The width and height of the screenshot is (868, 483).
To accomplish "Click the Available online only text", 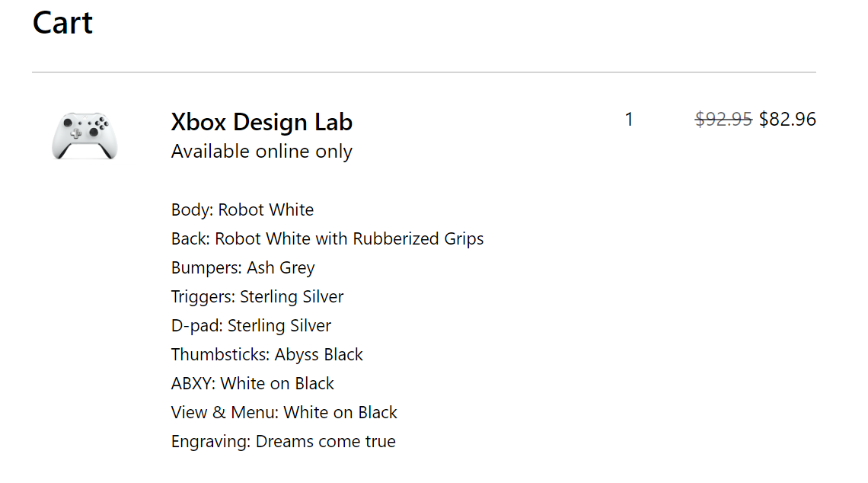I will point(261,151).
